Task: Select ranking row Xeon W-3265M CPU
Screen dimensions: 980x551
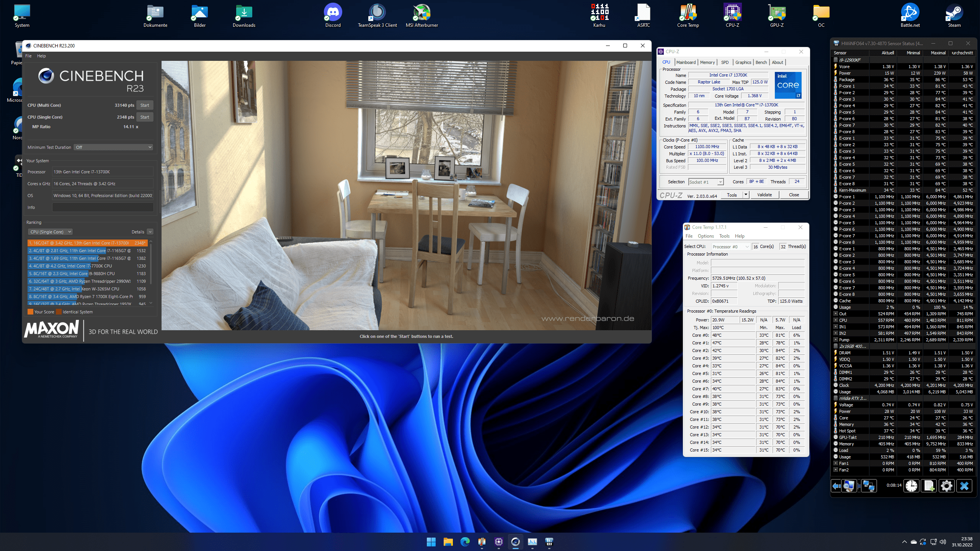Action: click(87, 289)
